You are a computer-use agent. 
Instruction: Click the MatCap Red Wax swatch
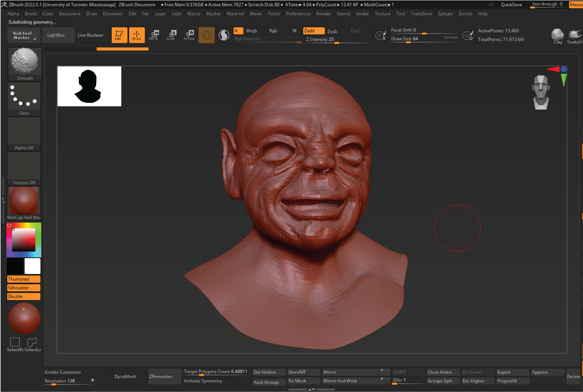(x=24, y=202)
